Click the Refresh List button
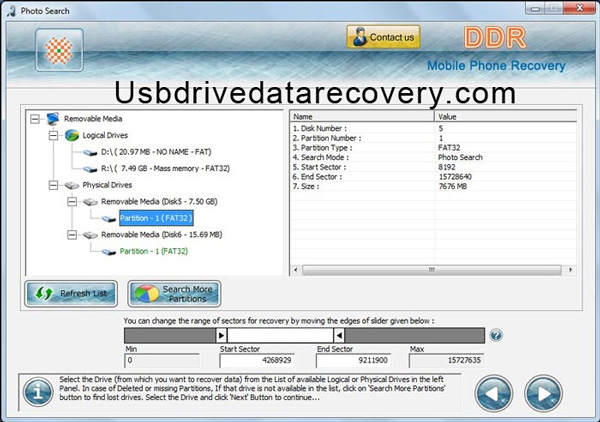 [71, 294]
